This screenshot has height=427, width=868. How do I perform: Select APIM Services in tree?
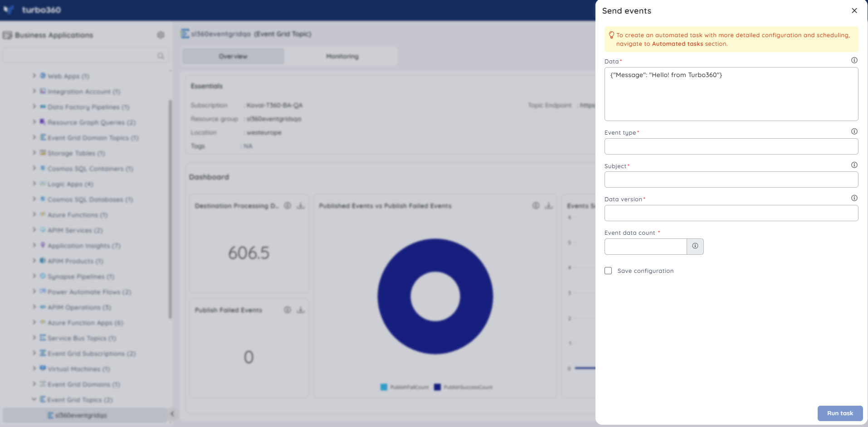tap(75, 230)
